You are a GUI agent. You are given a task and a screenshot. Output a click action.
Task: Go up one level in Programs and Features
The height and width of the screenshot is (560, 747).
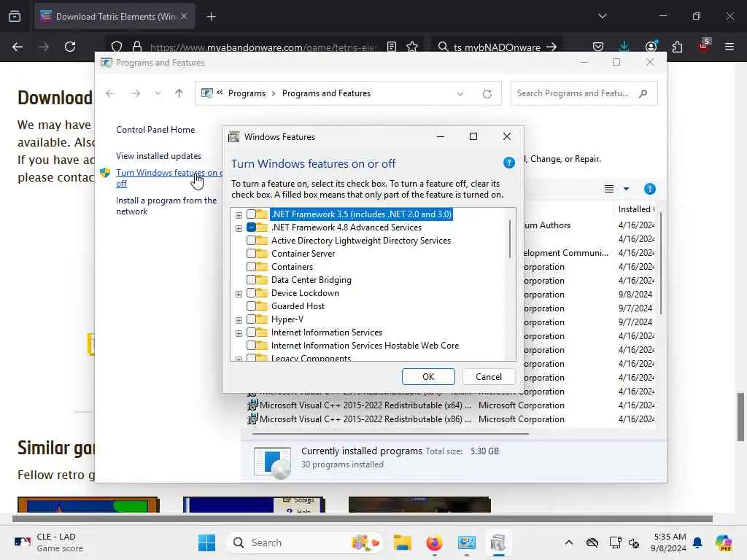[x=179, y=93]
